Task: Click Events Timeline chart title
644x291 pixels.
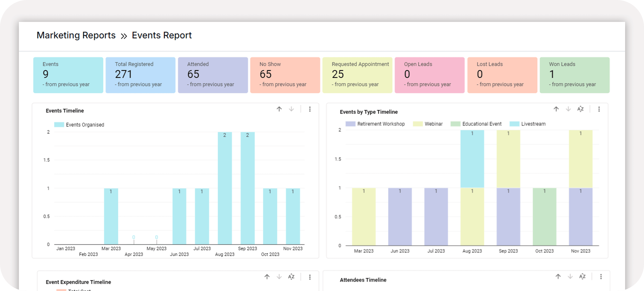Action: click(65, 111)
